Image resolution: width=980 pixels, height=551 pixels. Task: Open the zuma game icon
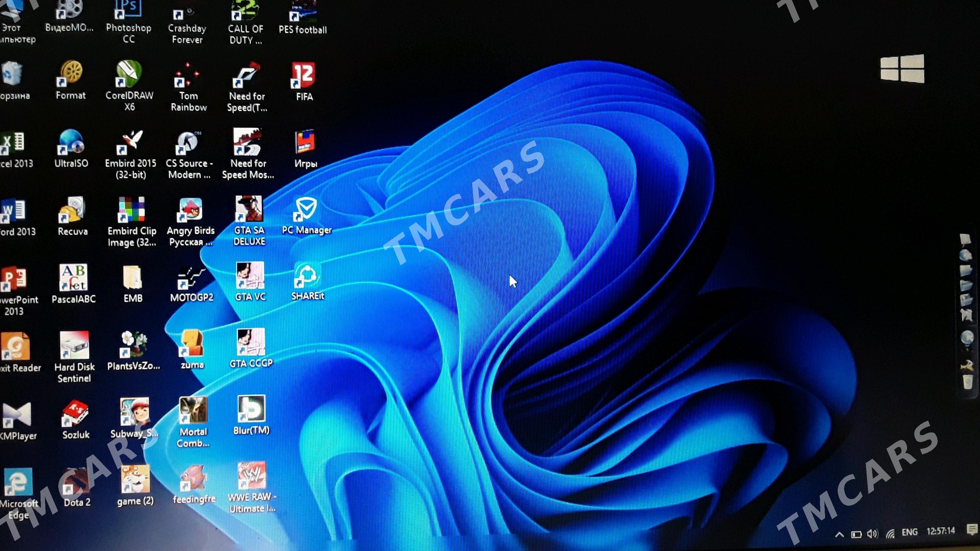(x=192, y=349)
